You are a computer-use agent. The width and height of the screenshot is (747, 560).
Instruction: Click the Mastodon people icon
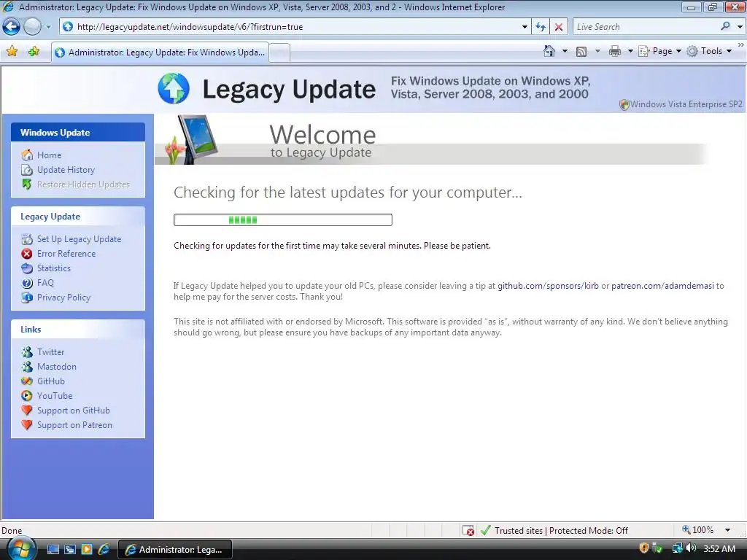(x=27, y=367)
